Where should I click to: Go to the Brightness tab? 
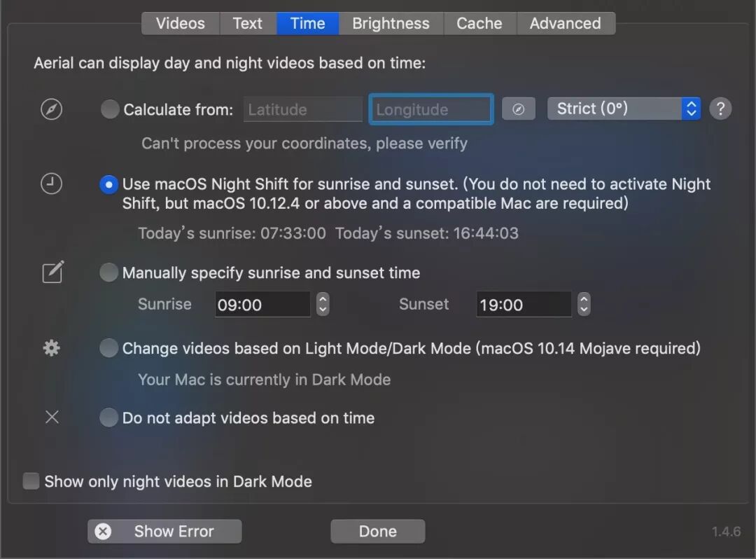click(x=391, y=23)
